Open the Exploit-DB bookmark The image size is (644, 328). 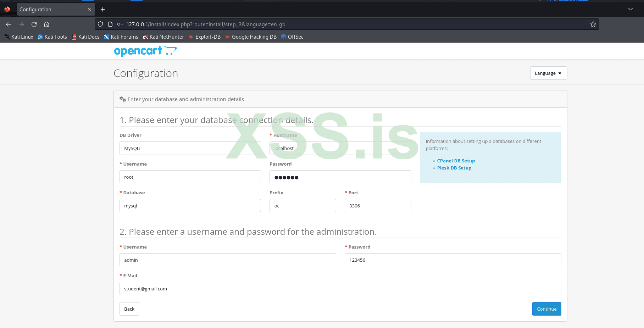tap(205, 37)
